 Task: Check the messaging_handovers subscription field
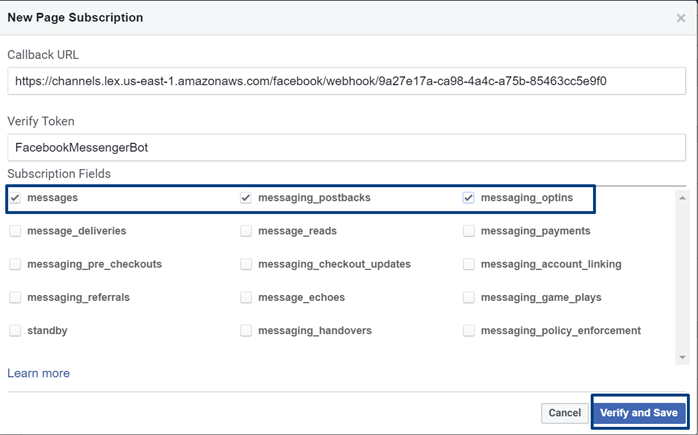point(246,330)
